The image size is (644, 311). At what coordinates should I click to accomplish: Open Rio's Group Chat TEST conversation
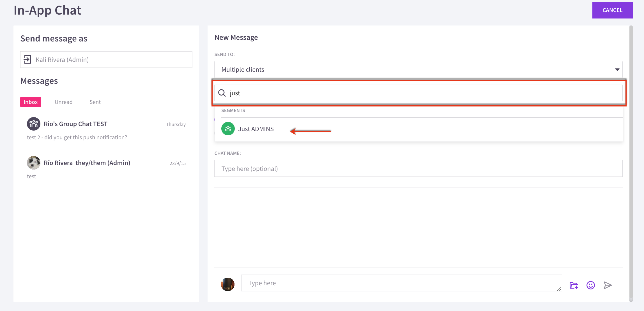106,130
